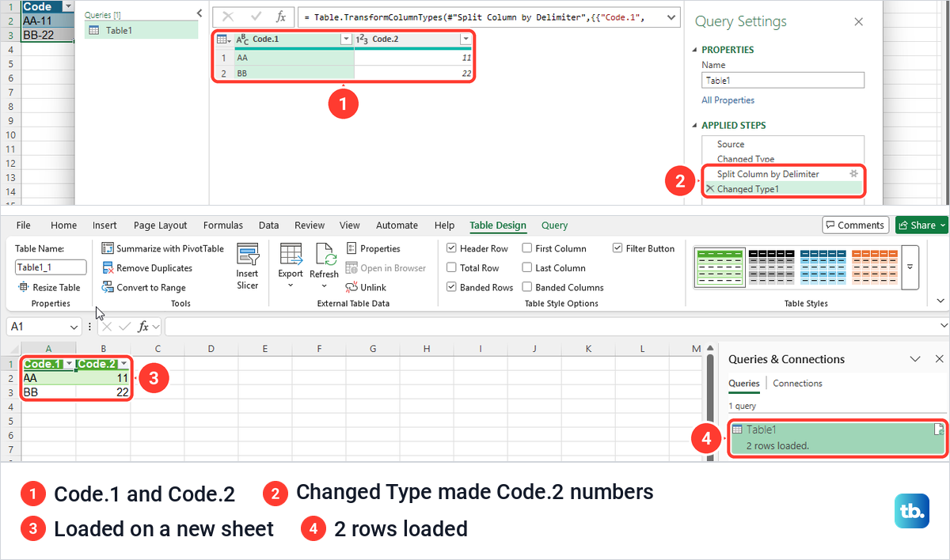Open the Code.1 header filter in worksheet
The image size is (950, 560).
click(69, 364)
